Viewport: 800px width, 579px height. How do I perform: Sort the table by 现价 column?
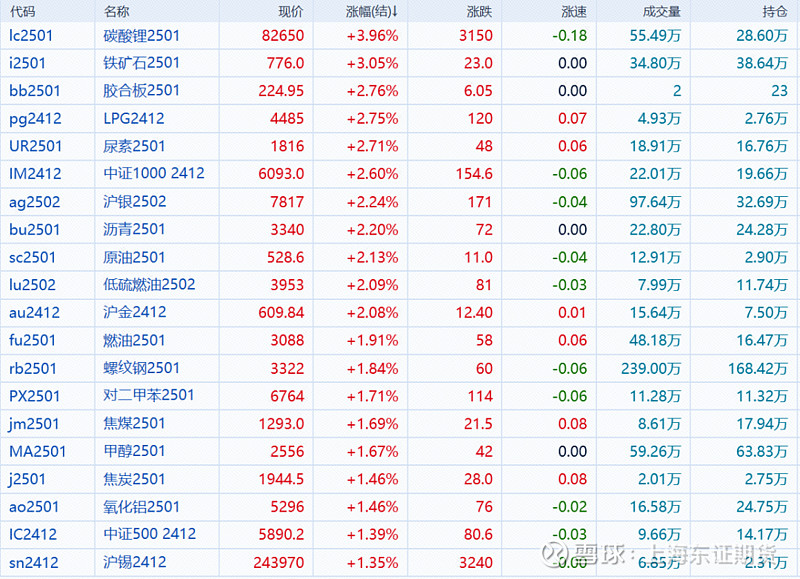[x=290, y=11]
